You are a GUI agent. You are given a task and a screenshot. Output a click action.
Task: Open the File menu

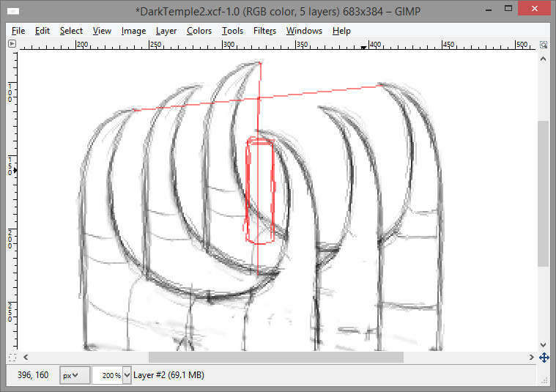pyautogui.click(x=18, y=31)
